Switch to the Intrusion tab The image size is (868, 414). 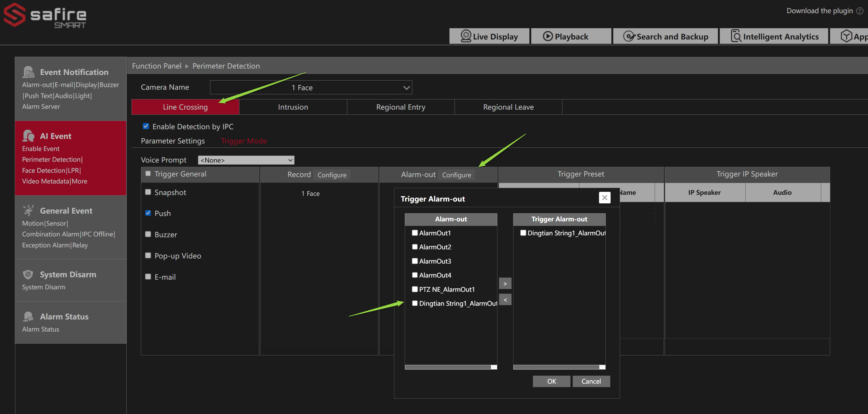coord(293,107)
